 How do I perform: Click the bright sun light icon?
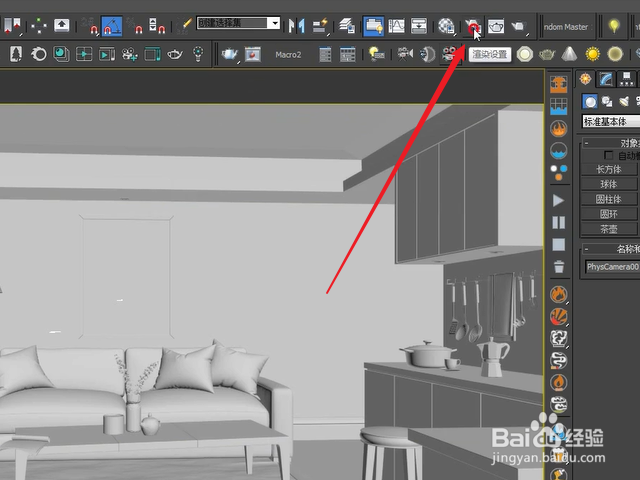coord(592,54)
